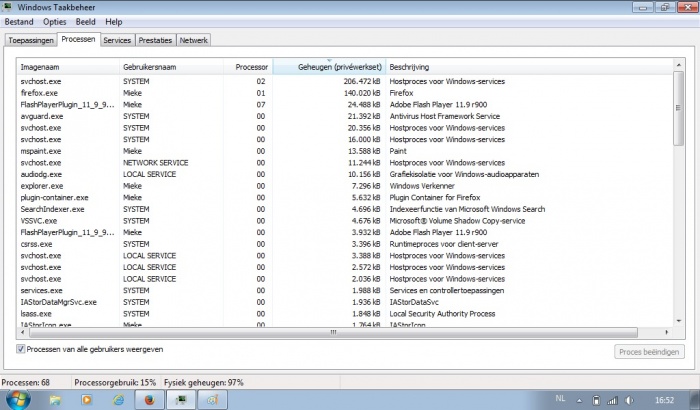Click the Task Manager taskbar button

[181, 400]
